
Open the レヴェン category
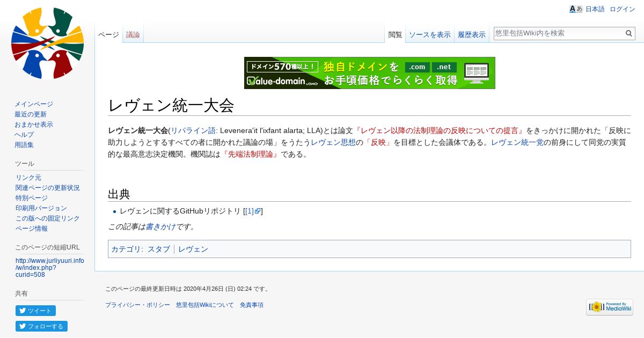pyautogui.click(x=193, y=249)
